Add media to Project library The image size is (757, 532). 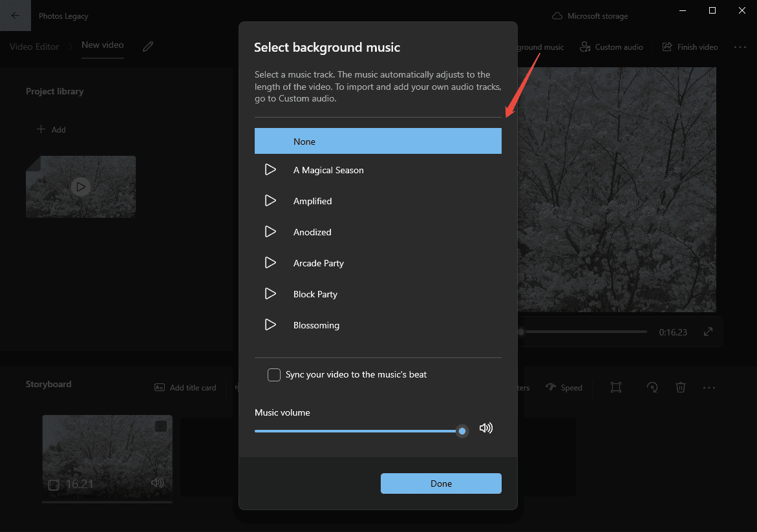[51, 129]
